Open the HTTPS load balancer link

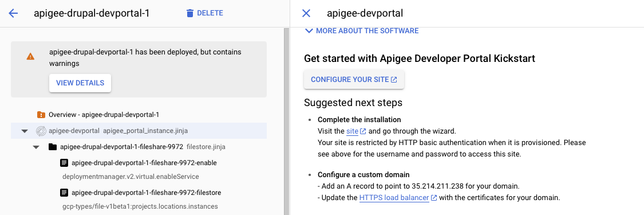click(x=394, y=198)
